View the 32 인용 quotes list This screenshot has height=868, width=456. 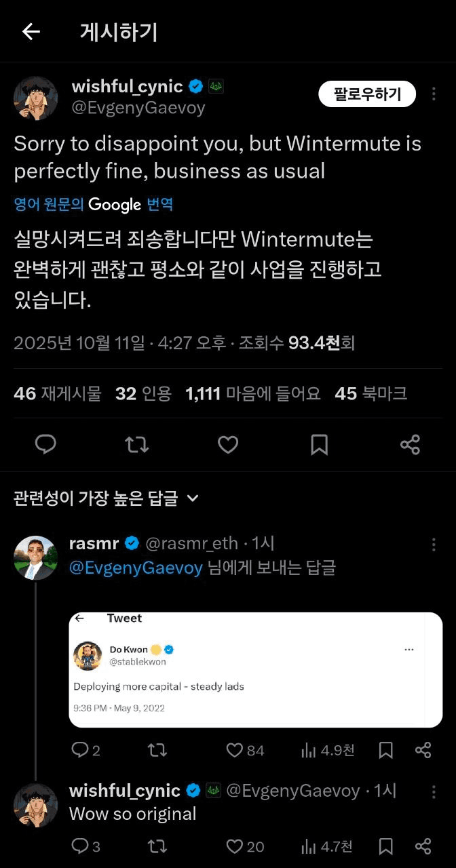coord(143,393)
